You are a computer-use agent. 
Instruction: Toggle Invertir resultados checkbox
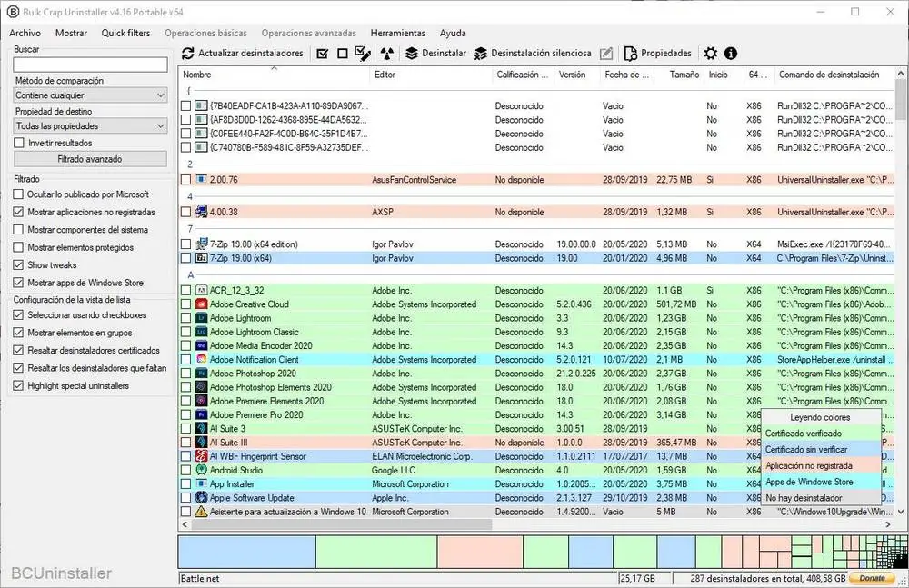click(x=18, y=143)
